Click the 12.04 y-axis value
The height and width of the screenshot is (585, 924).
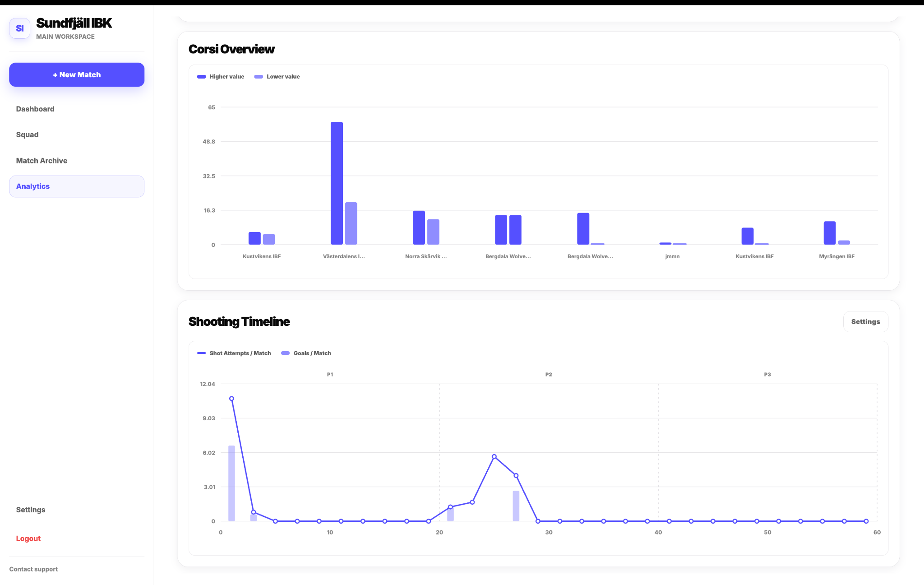[x=208, y=384]
